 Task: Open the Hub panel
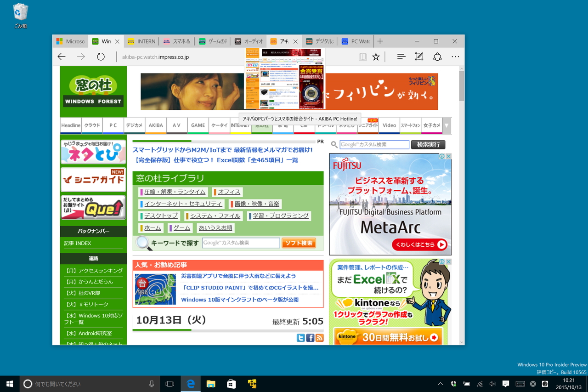pos(401,56)
